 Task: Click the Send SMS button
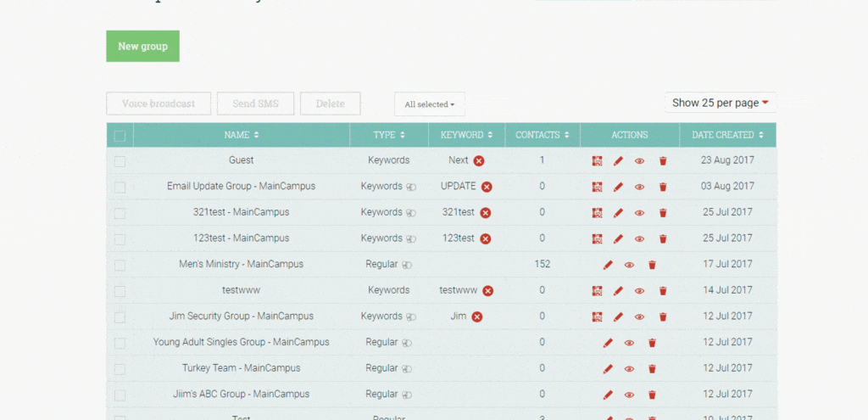[255, 104]
